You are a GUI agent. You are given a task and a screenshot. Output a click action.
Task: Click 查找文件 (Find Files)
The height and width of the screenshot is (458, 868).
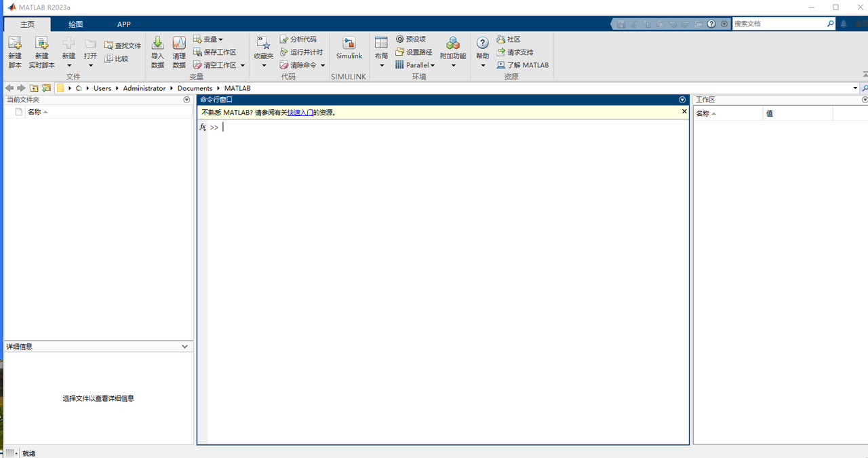click(x=123, y=45)
